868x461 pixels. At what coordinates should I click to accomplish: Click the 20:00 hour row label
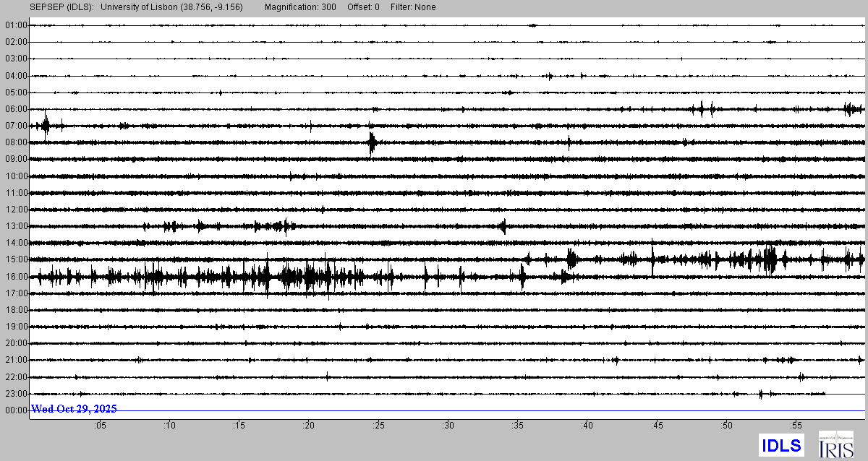point(15,343)
